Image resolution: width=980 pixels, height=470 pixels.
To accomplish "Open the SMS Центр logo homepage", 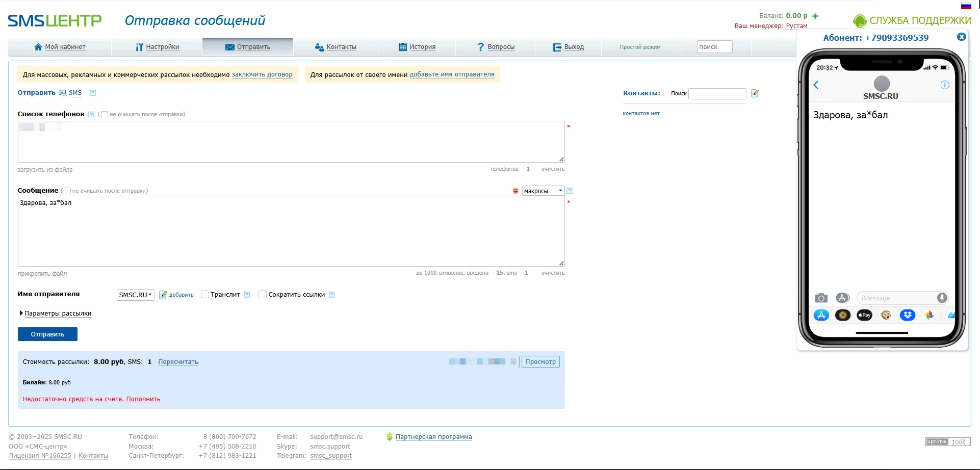I will point(55,20).
